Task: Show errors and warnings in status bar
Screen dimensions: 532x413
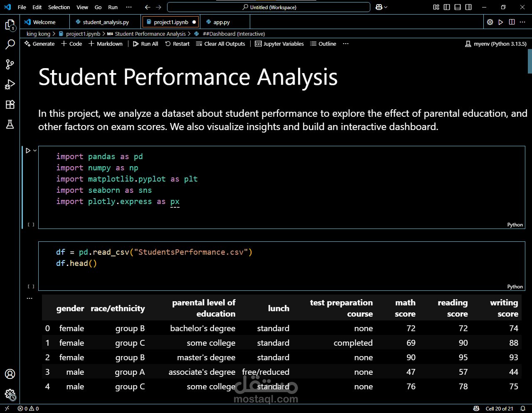Action: pyautogui.click(x=28, y=408)
